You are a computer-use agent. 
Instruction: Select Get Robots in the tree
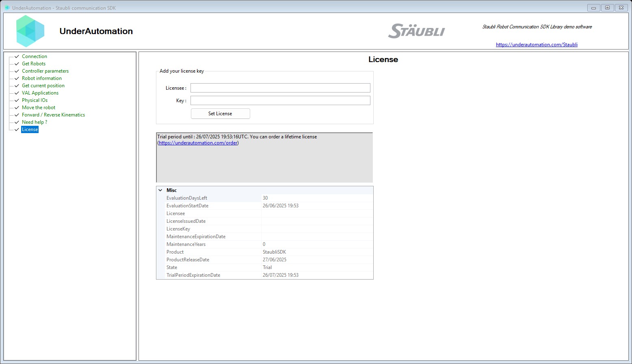[34, 64]
